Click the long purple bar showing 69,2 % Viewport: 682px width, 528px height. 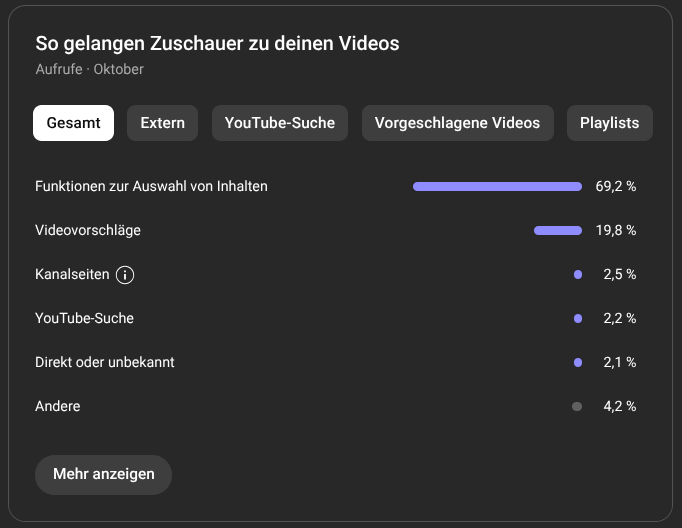pos(497,186)
